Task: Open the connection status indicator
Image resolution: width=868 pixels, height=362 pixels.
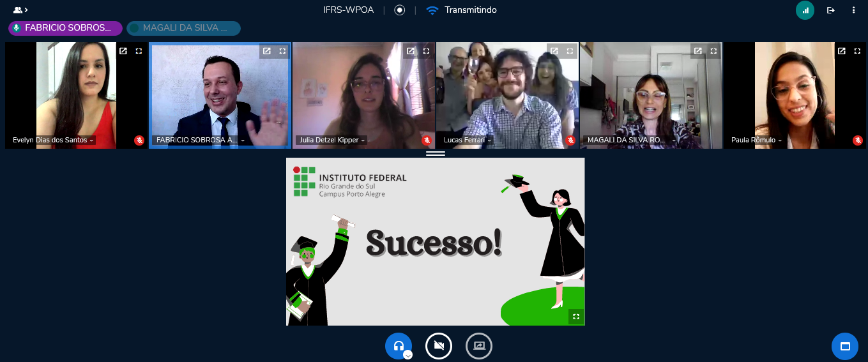Action: (805, 10)
